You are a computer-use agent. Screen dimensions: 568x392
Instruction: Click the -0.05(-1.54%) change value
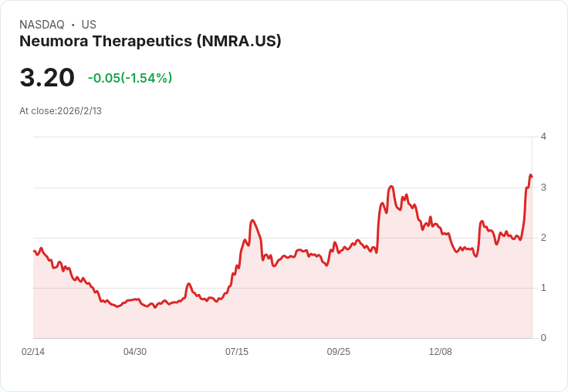pyautogui.click(x=130, y=78)
